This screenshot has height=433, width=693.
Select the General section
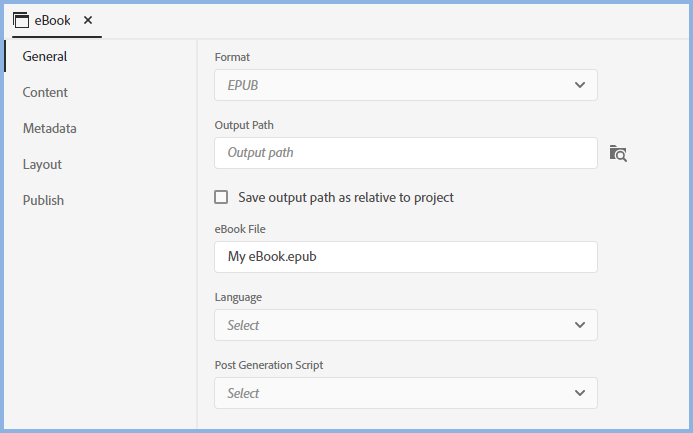45,56
